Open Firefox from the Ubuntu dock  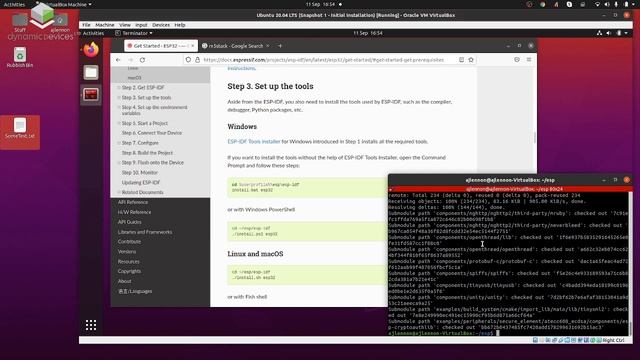click(x=91, y=50)
